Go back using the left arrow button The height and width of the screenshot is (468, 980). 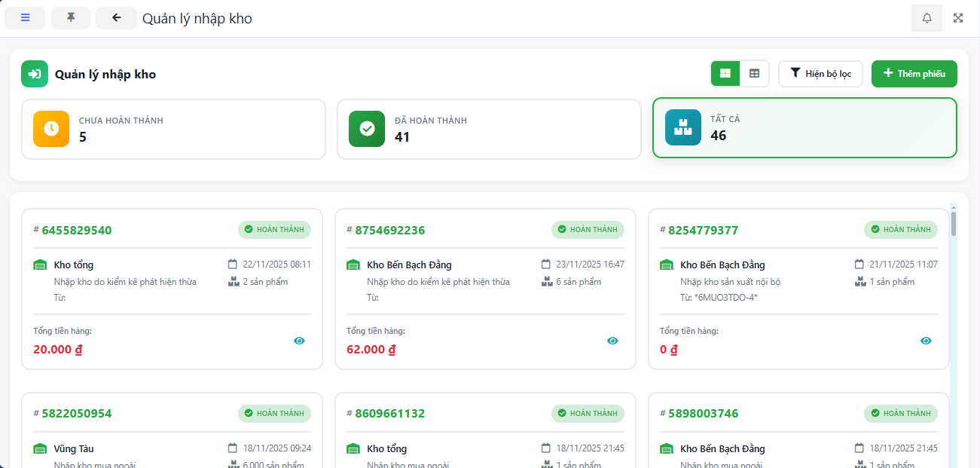[x=116, y=18]
